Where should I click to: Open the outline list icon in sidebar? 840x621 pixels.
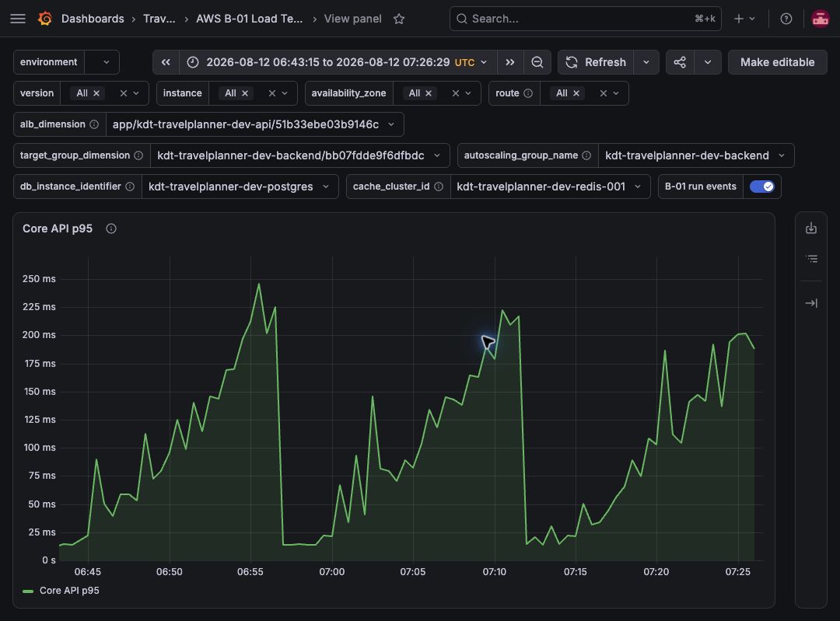pos(811,259)
